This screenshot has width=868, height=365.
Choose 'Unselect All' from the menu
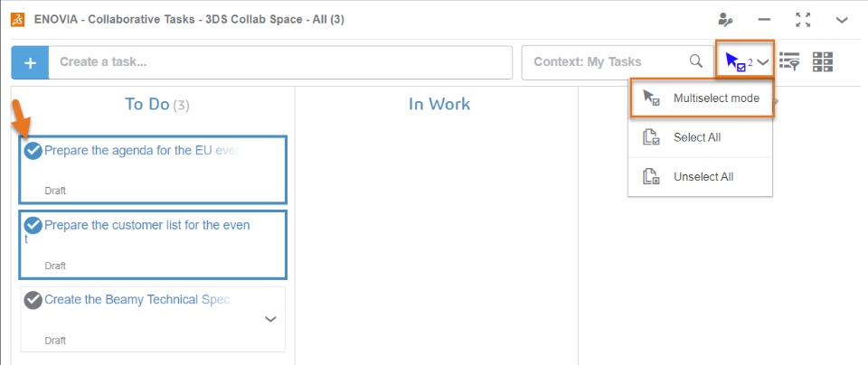[x=703, y=176]
